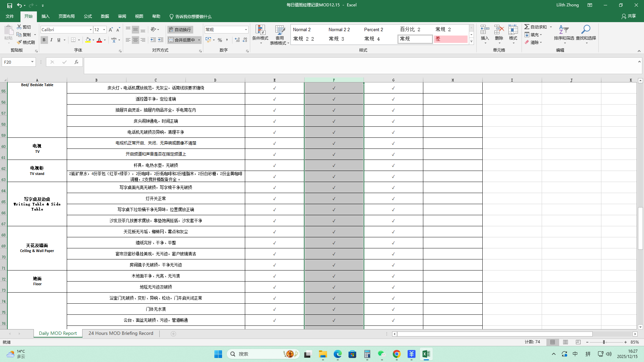Viewport: 644px width, 362px height.
Task: Switch to Page Layout view in status bar
Action: 566,342
